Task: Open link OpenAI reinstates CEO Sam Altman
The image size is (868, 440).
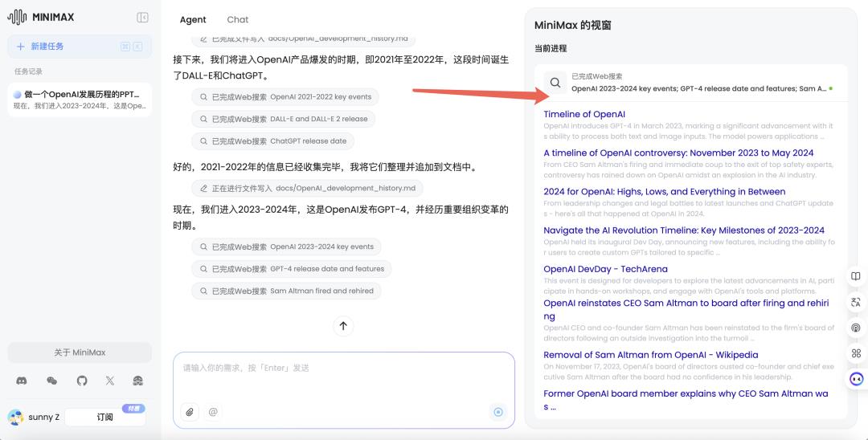Action: click(x=686, y=310)
